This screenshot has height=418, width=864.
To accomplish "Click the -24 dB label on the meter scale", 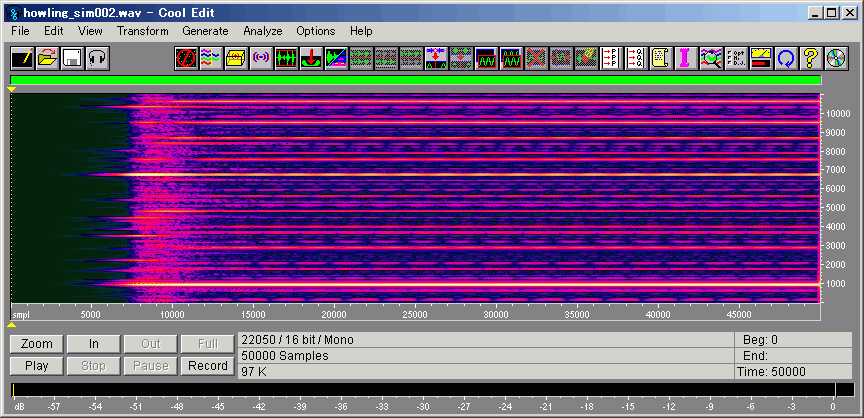I will pos(505,407).
